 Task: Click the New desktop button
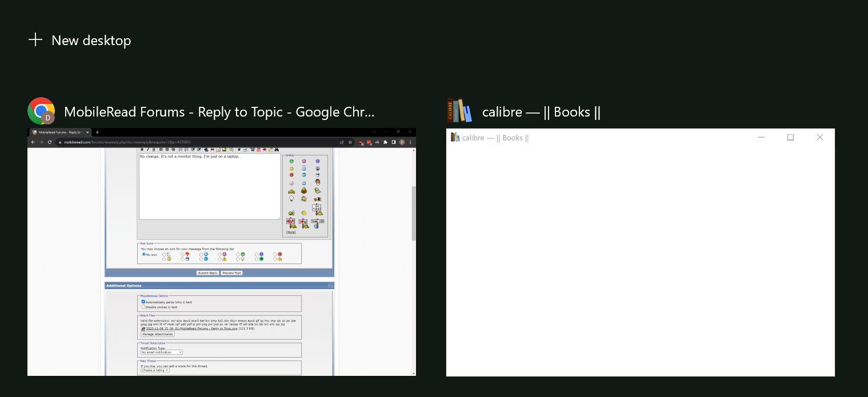[x=79, y=40]
